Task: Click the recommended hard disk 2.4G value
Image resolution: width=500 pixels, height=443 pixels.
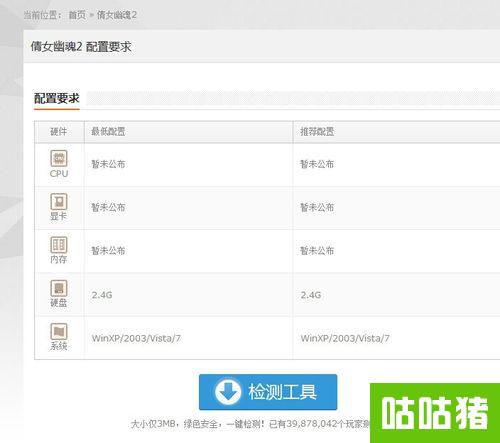Action: click(x=311, y=295)
